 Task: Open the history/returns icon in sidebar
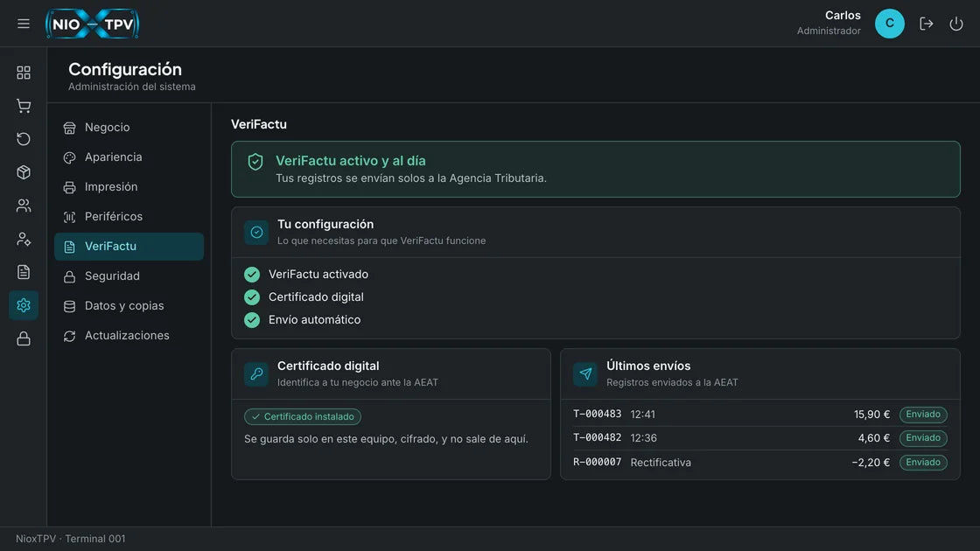[x=24, y=139]
